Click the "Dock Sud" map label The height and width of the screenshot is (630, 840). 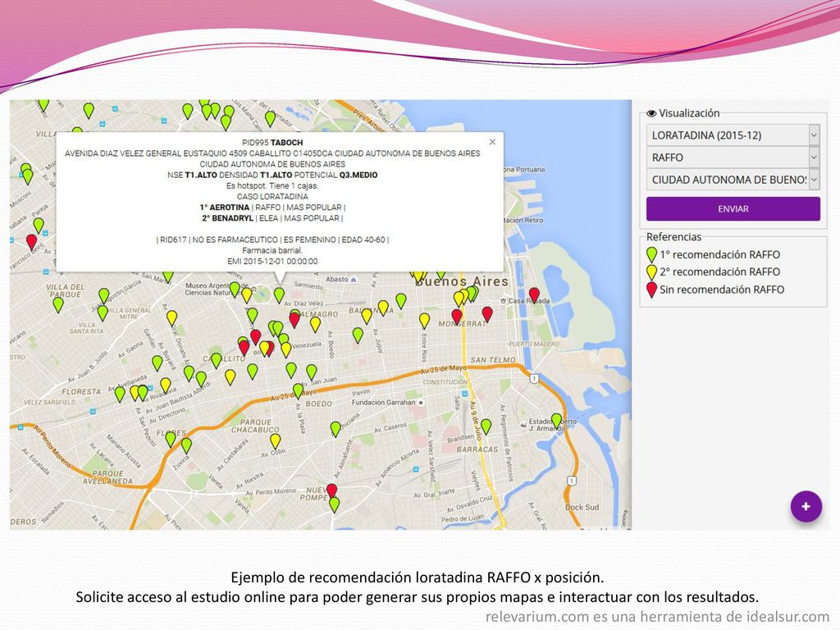582,507
